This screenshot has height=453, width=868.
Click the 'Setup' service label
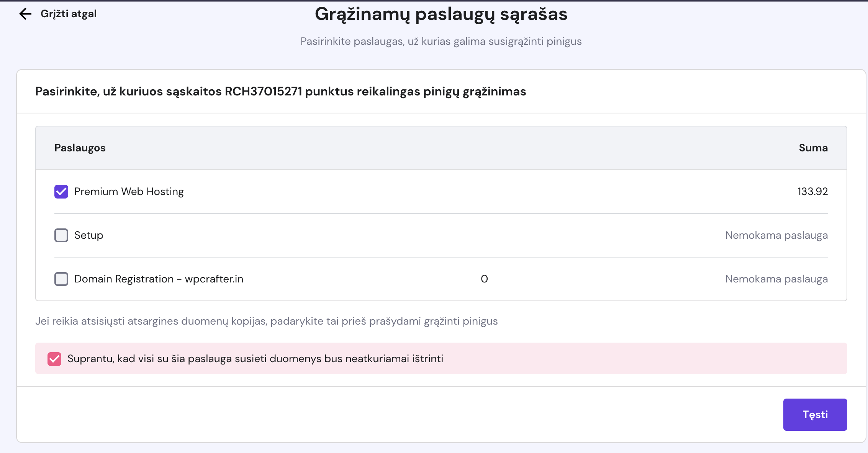(x=88, y=235)
